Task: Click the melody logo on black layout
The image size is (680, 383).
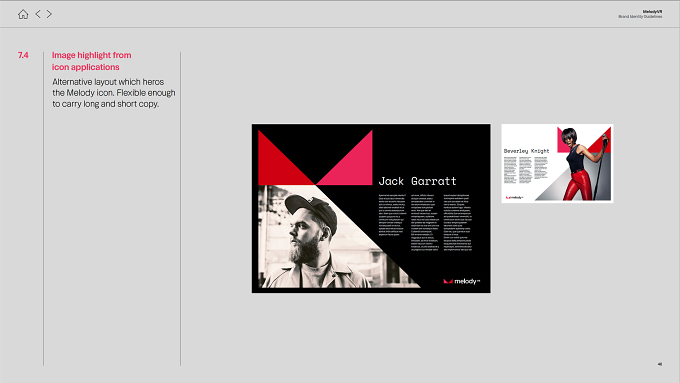Action: 461,281
